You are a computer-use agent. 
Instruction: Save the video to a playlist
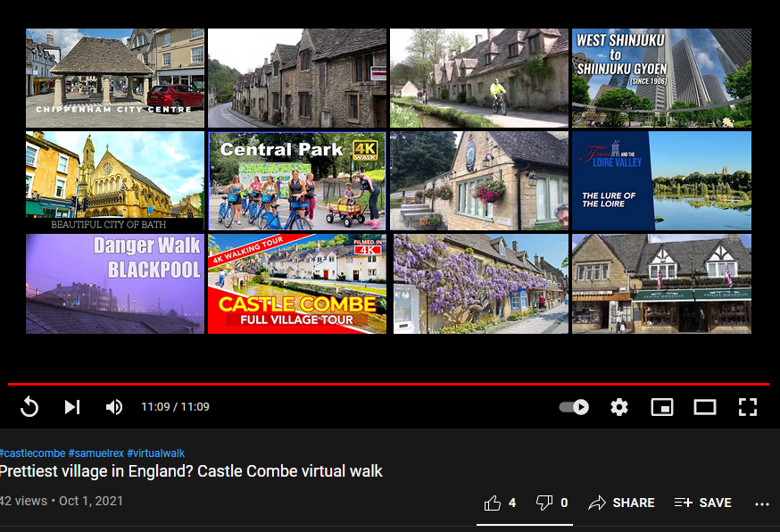703,503
